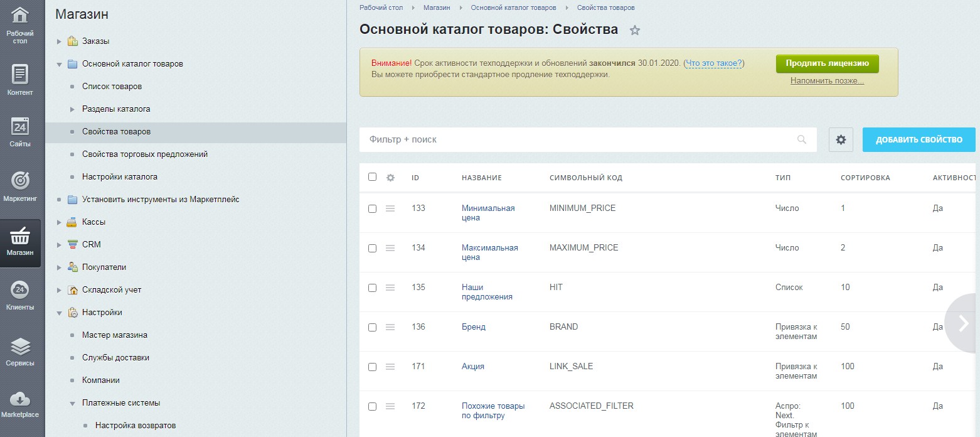Expand the Заказы tree node
980x437 pixels.
pos(59,41)
